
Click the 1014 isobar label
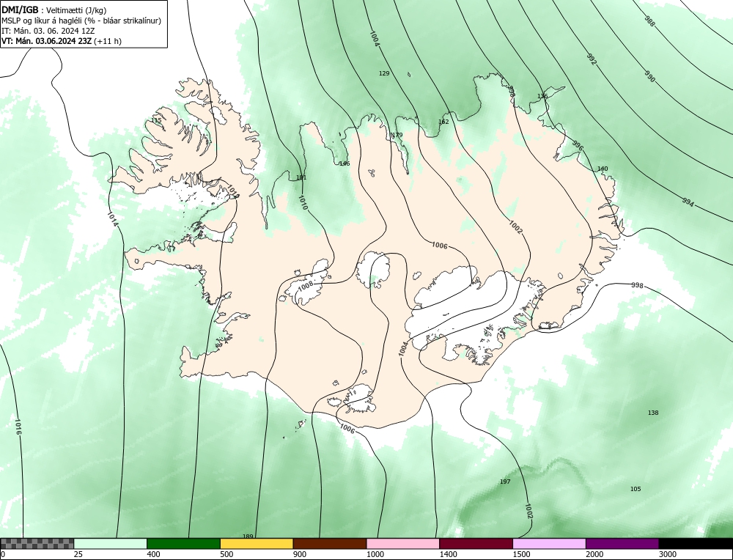pyautogui.click(x=113, y=220)
